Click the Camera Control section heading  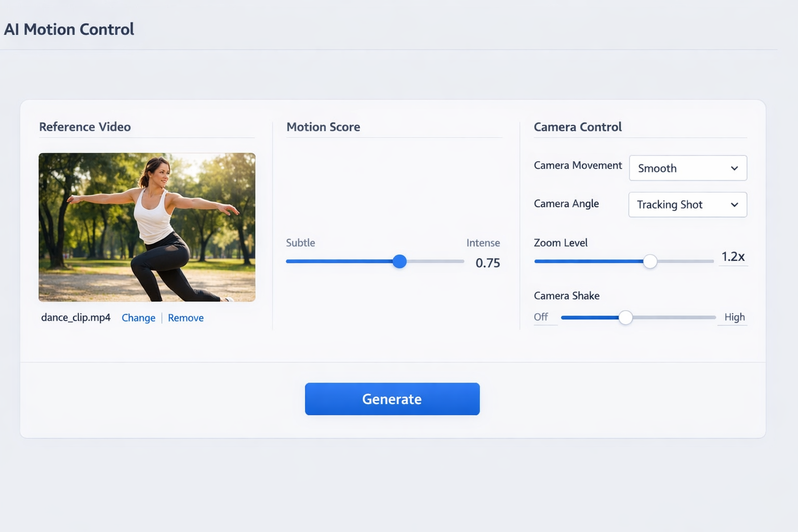[577, 127]
